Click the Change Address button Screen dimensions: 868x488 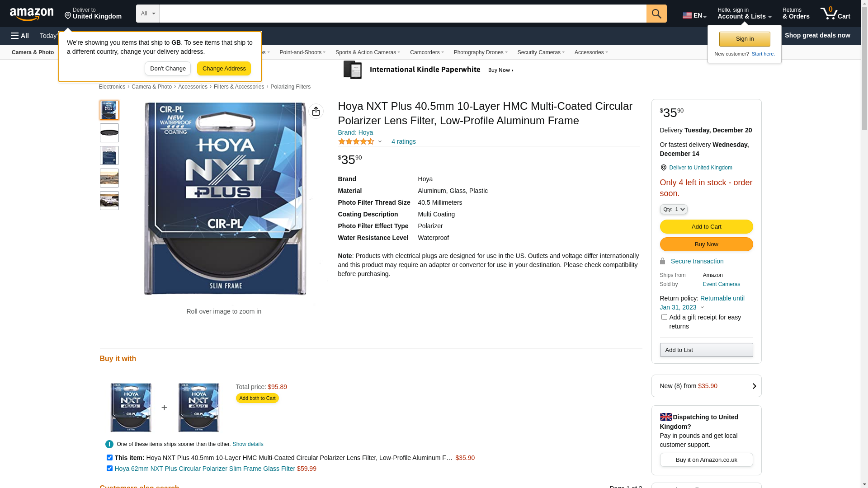tap(224, 69)
